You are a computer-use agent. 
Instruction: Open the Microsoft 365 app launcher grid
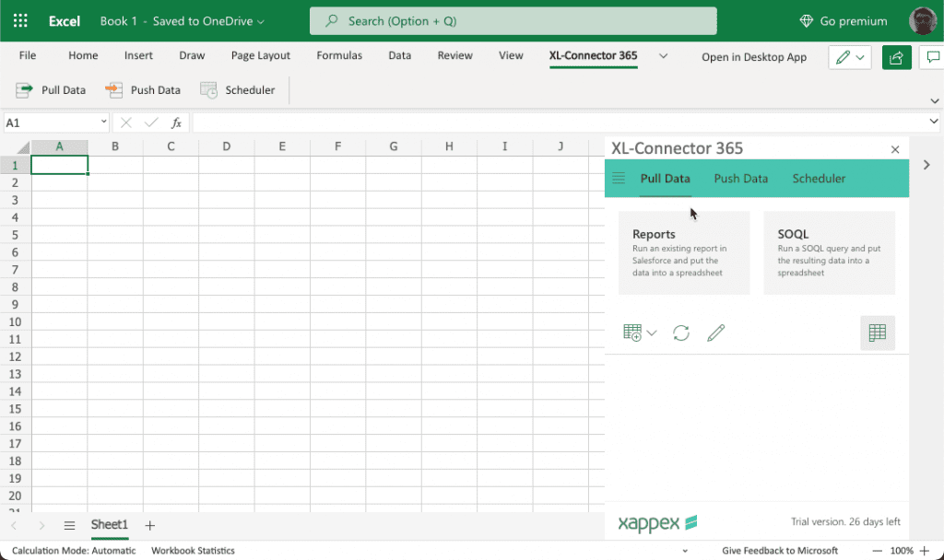20,20
